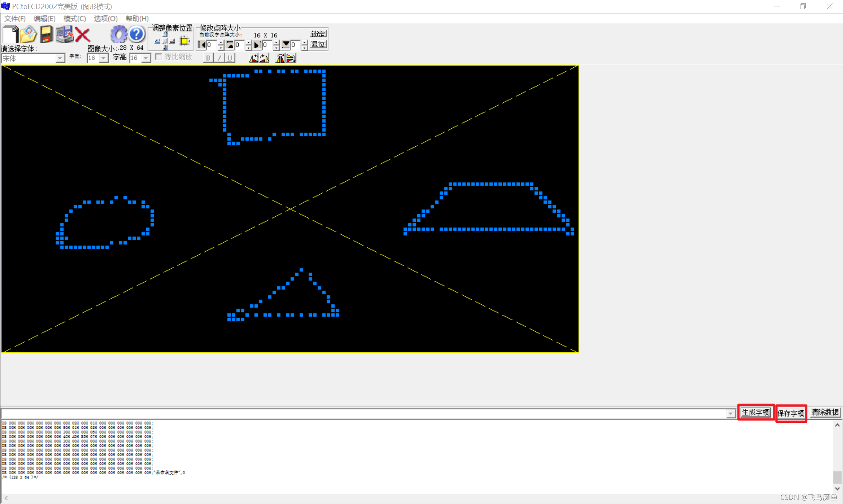Click the save floppy disk icon
This screenshot has height=504, width=843.
pos(46,35)
